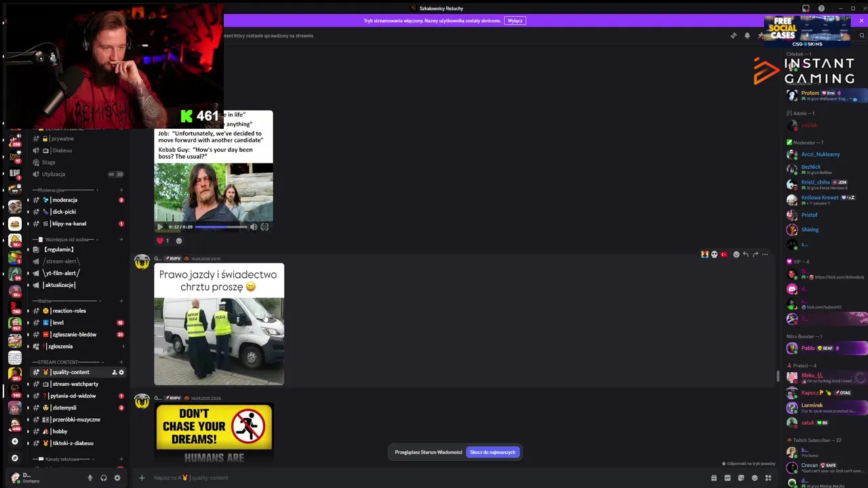Image resolution: width=868 pixels, height=488 pixels.
Task: Open the attachment plus button in message bar
Action: click(142, 478)
